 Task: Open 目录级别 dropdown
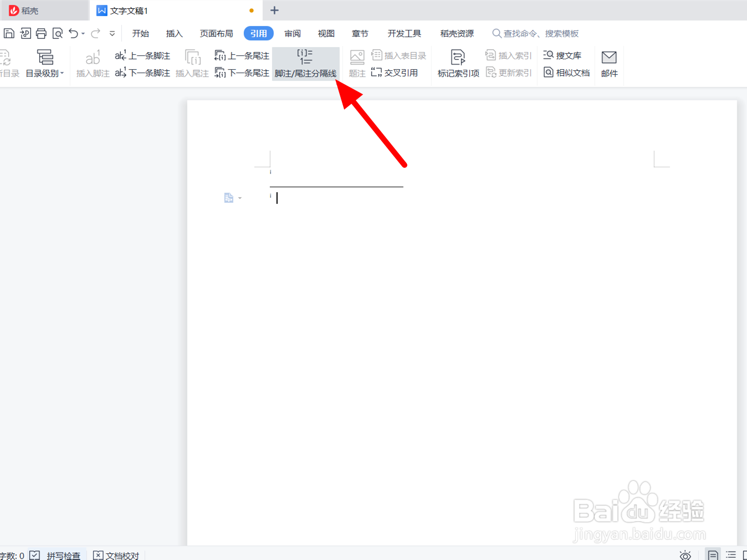tap(45, 63)
